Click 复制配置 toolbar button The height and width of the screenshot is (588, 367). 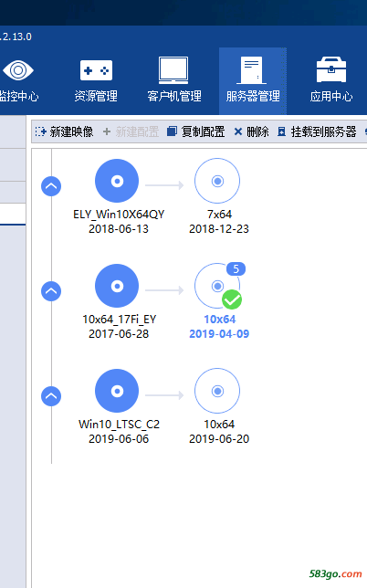[x=195, y=131]
